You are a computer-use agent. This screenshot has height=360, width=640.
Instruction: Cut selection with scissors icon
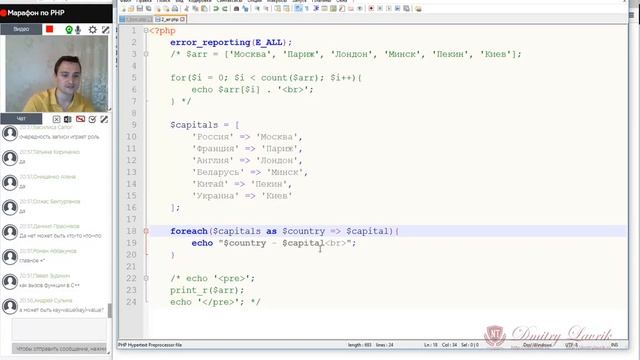click(187, 8)
